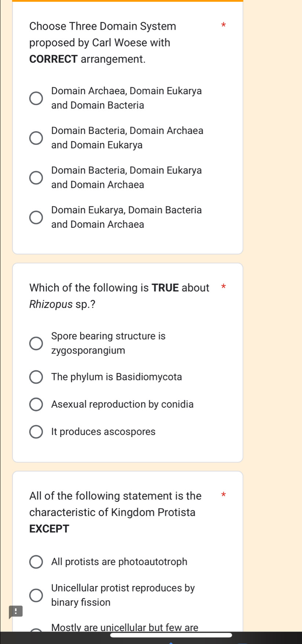302x644 pixels.
Task: Click the italic 'Rhizopus' text in question two
Action: [51, 304]
